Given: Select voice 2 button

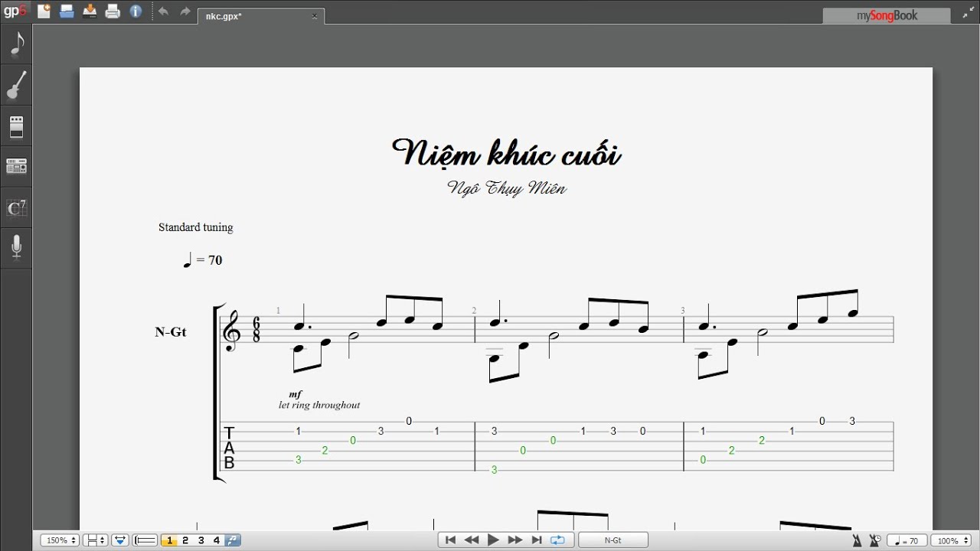Looking at the screenshot, I should [185, 540].
